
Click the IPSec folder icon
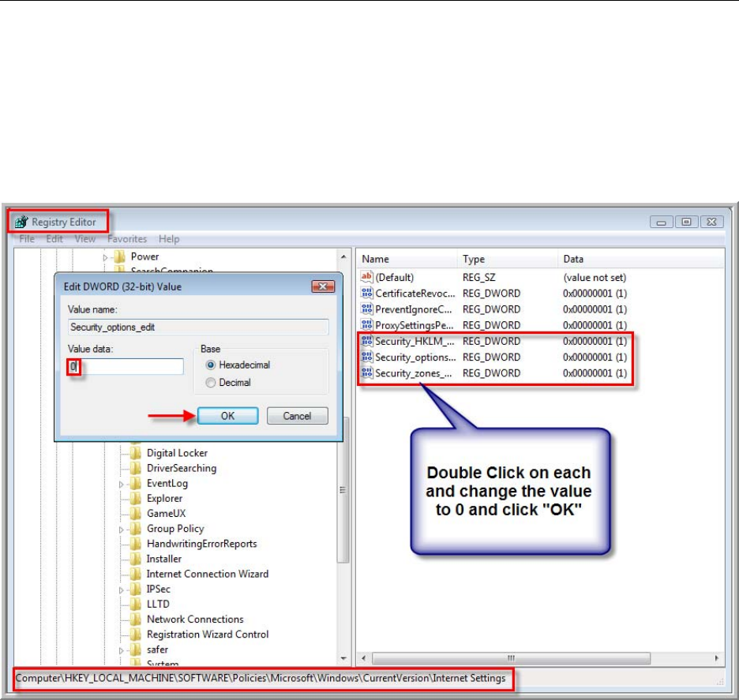136,589
